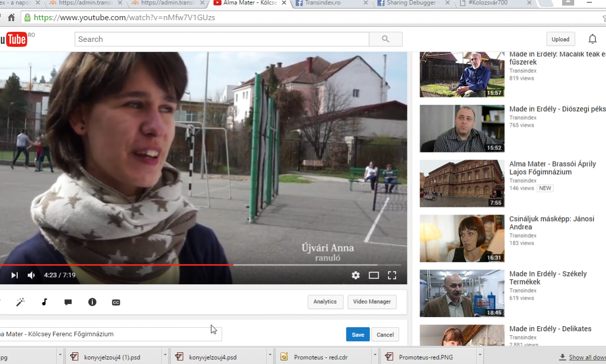Click the notifications bell icon
This screenshot has width=606, height=364.
coord(592,39)
